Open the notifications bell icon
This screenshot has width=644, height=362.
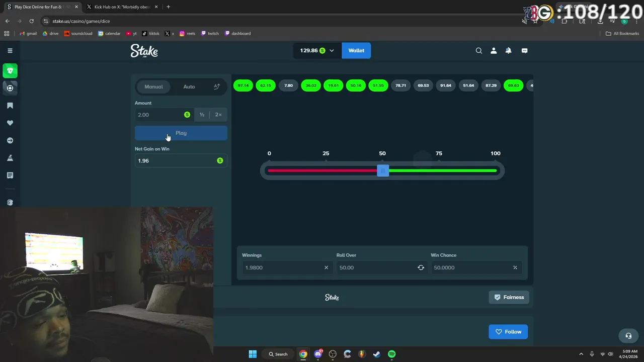coord(508,50)
